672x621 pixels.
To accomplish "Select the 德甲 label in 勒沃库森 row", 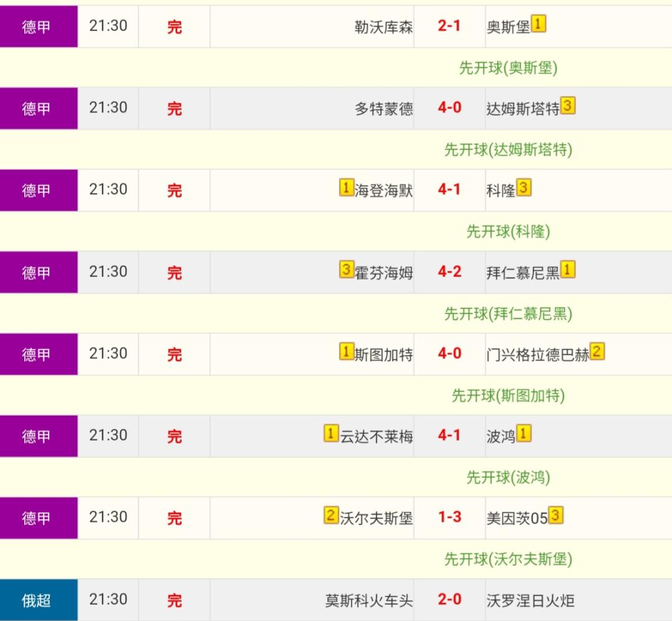I will (37, 27).
